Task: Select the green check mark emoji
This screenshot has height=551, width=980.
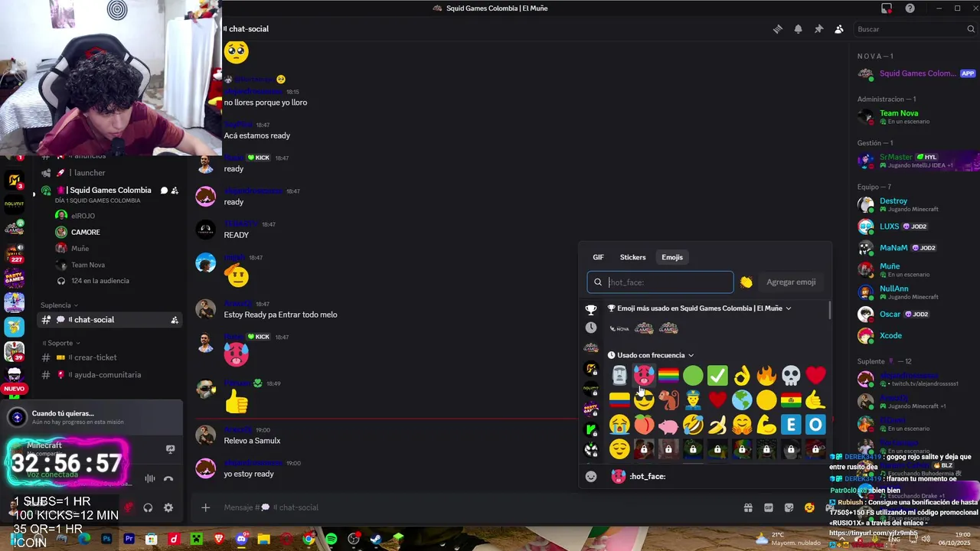Action: 717,375
